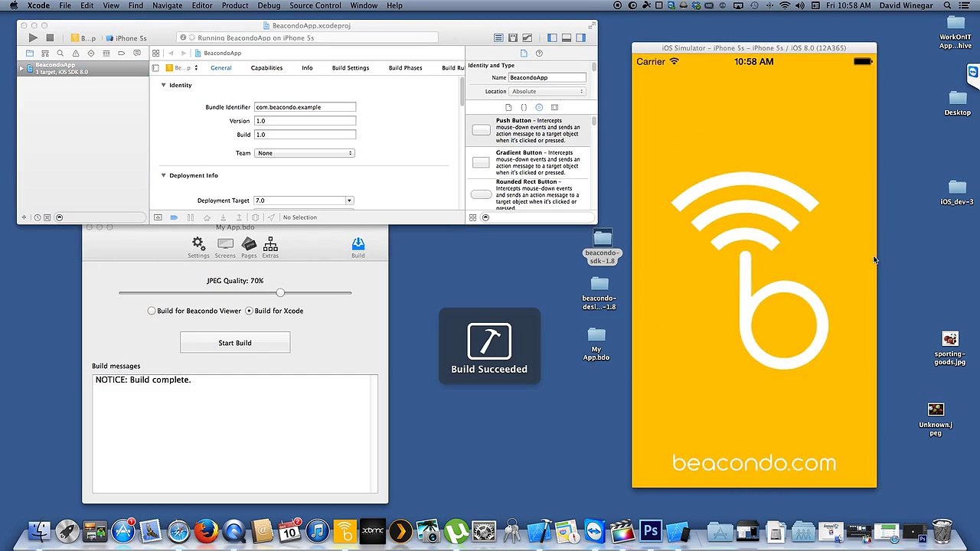Open the Source Control menu
Screen dimensions: 980x551
(315, 5)
